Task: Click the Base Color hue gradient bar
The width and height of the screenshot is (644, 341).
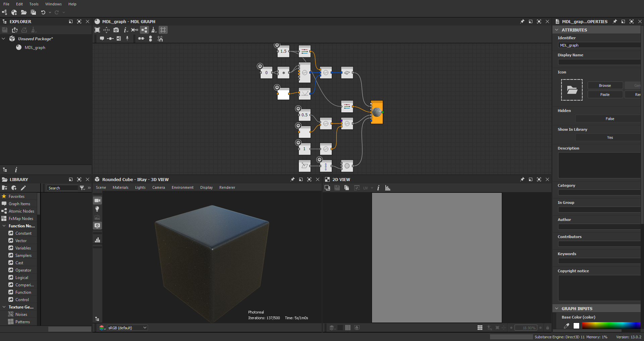Action: pos(611,326)
